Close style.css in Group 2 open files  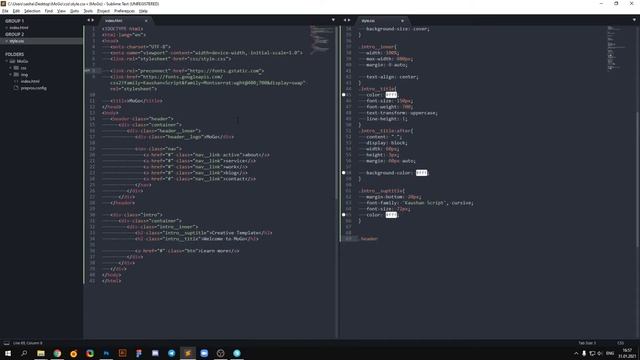click(x=7, y=41)
